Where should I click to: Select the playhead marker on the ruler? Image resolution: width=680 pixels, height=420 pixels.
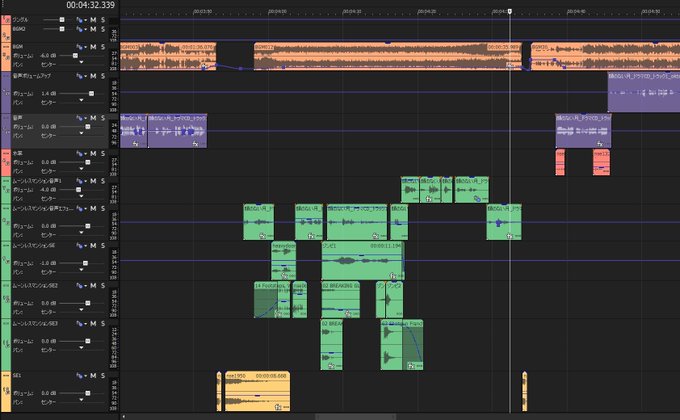[510, 11]
